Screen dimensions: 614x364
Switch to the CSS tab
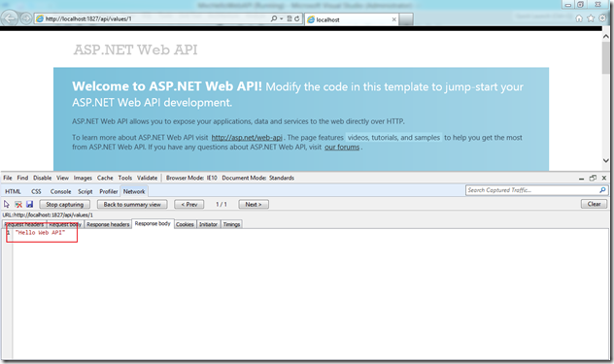tap(36, 191)
